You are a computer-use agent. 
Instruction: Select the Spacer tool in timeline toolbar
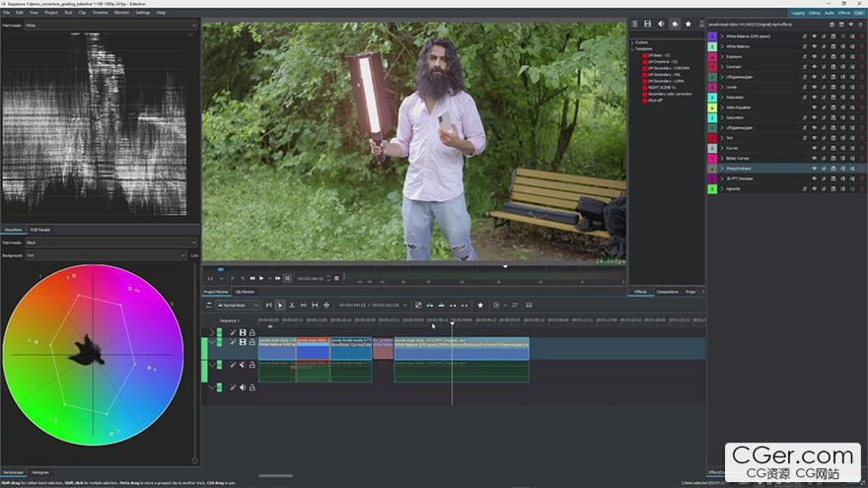304,305
